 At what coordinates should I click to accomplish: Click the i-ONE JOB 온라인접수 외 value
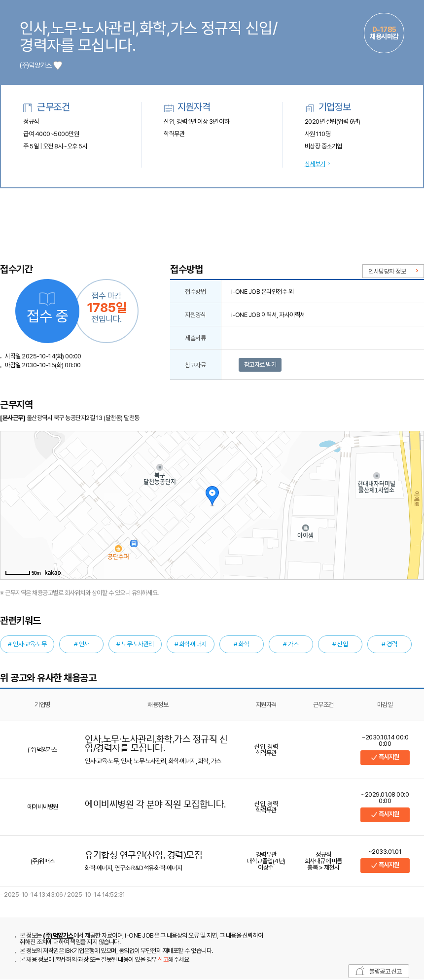pyautogui.click(x=262, y=292)
